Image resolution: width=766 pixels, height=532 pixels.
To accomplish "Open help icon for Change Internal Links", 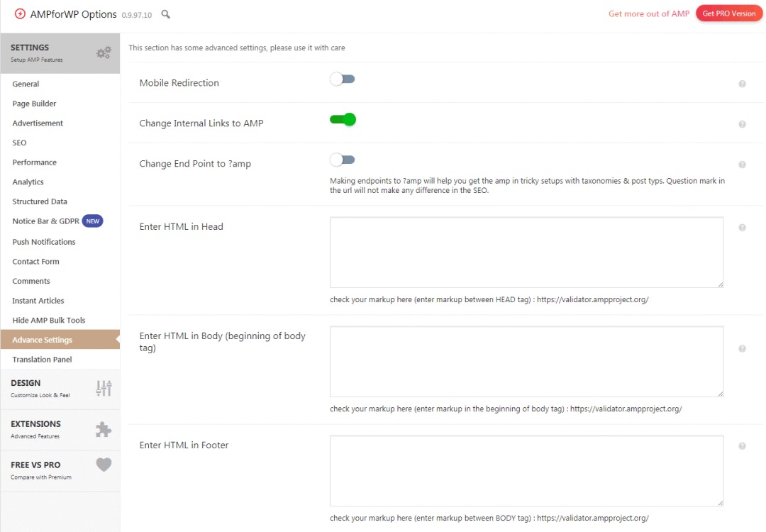I will coord(742,125).
